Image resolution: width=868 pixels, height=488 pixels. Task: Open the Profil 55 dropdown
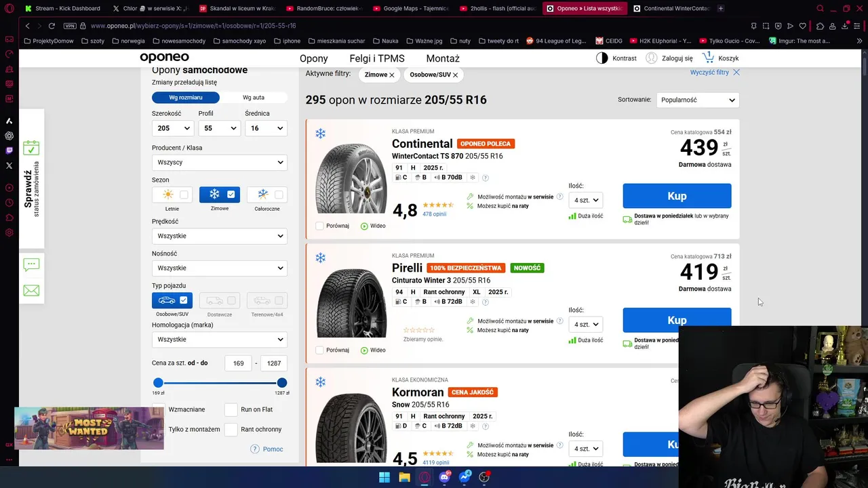219,128
